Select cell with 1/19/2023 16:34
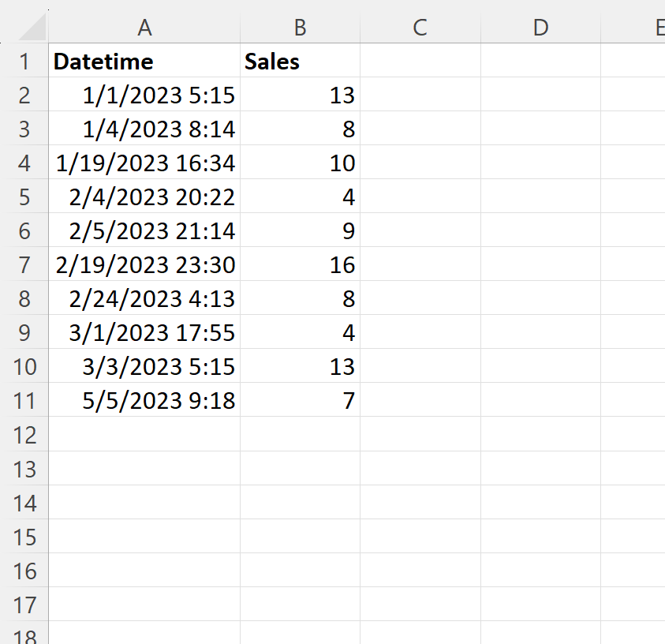665x644 pixels. (x=144, y=163)
